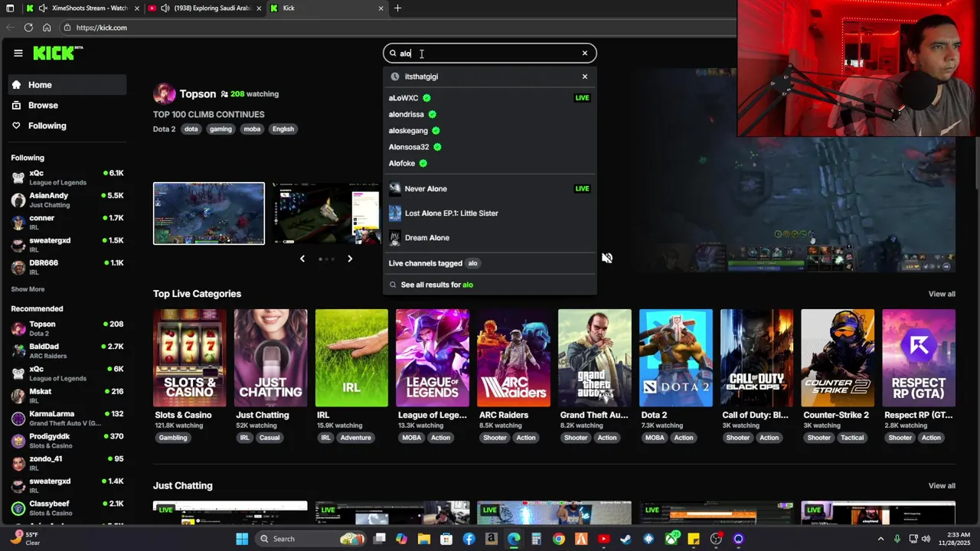Open xQc in the Following list
Screen dimensions: 980x551
[x=67, y=178]
